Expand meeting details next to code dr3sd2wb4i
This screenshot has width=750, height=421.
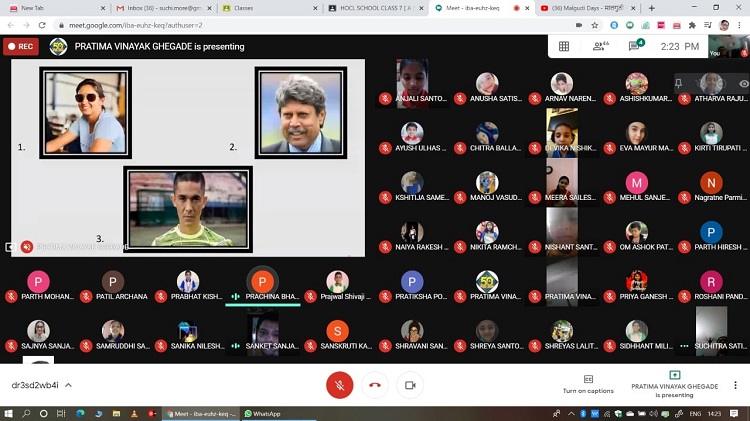click(x=68, y=385)
